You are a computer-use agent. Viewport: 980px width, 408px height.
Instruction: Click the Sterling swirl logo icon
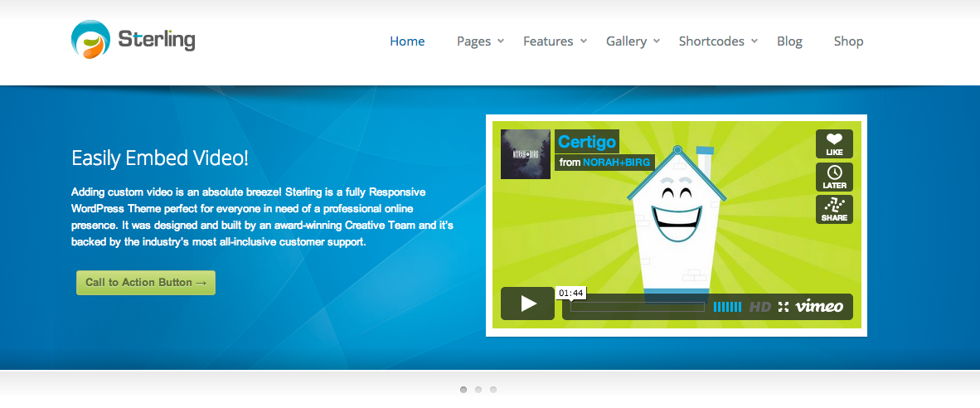click(90, 39)
